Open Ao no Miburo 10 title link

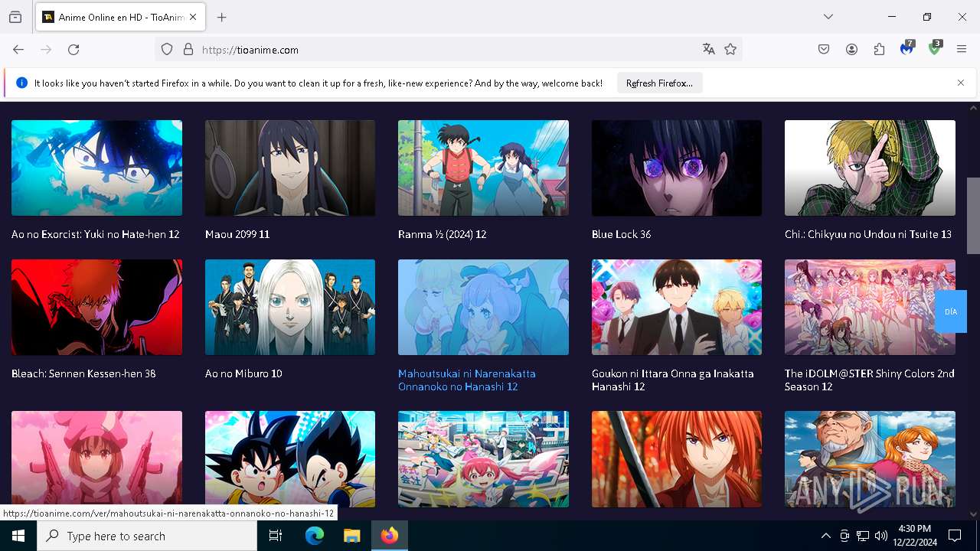tap(243, 373)
